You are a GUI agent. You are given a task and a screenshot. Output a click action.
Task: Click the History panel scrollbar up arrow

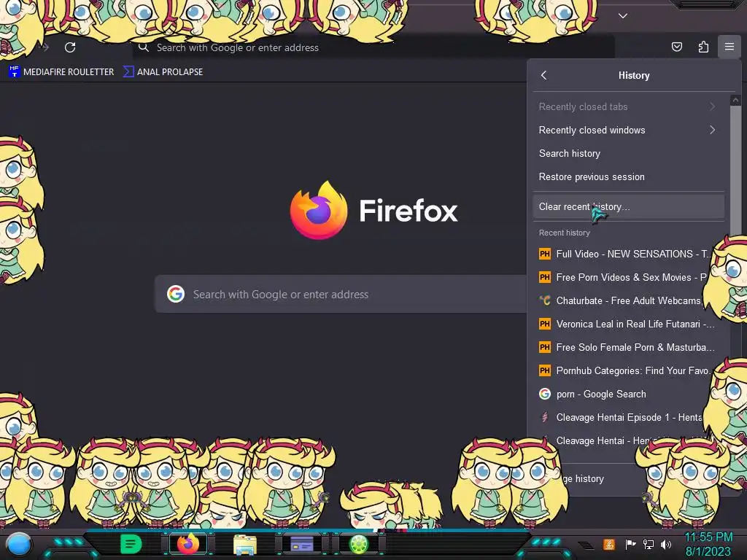pos(735,100)
